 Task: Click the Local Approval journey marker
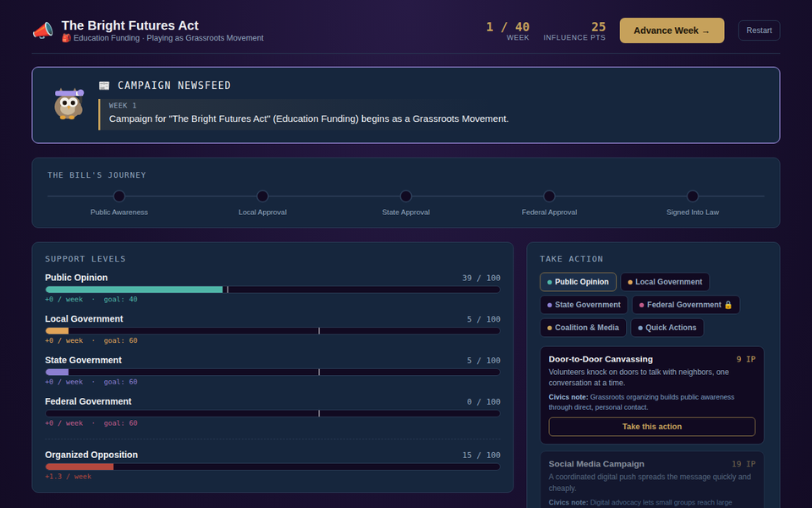point(262,196)
